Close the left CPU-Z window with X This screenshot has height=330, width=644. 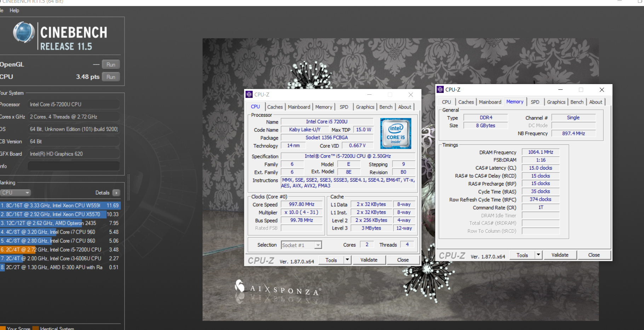pos(410,95)
